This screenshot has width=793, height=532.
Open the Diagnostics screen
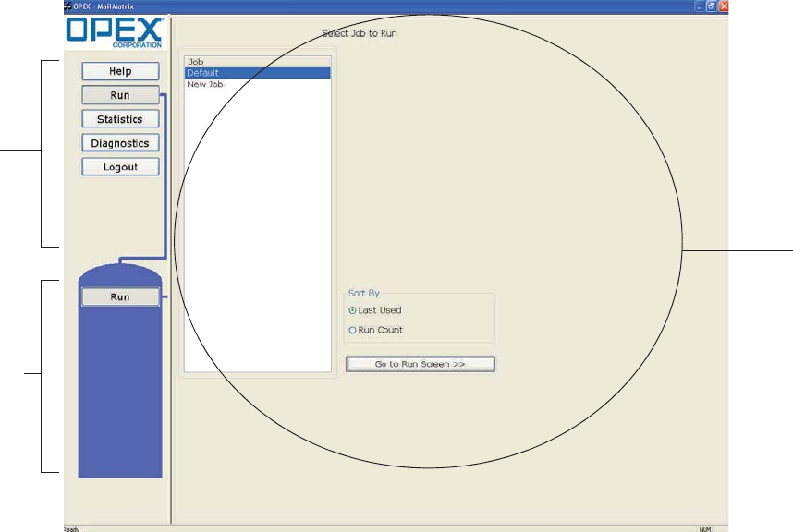tap(120, 143)
